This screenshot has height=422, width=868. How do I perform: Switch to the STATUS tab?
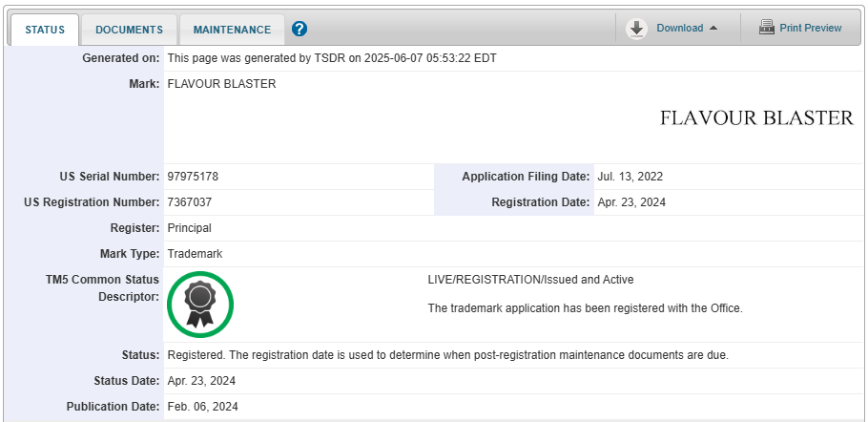(x=45, y=30)
